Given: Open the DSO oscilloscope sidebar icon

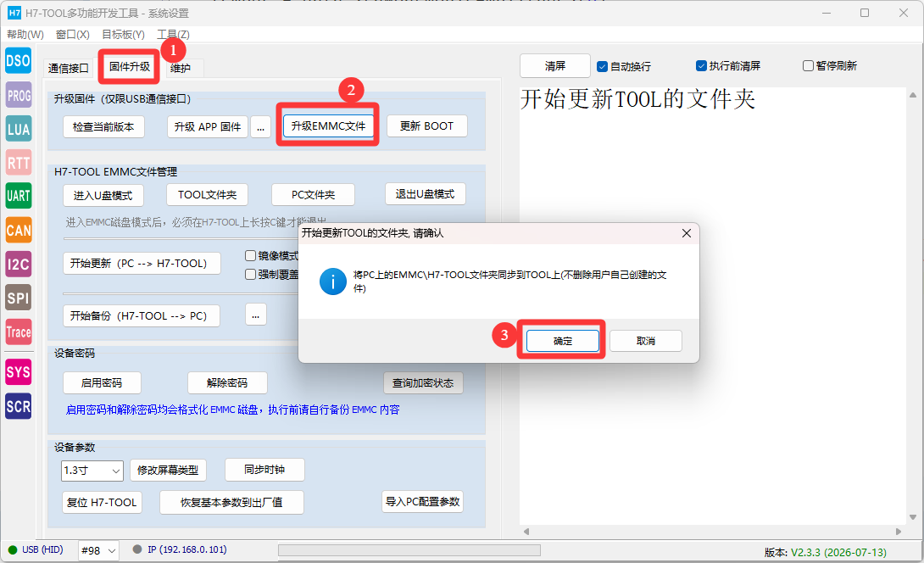Looking at the screenshot, I should pyautogui.click(x=19, y=61).
